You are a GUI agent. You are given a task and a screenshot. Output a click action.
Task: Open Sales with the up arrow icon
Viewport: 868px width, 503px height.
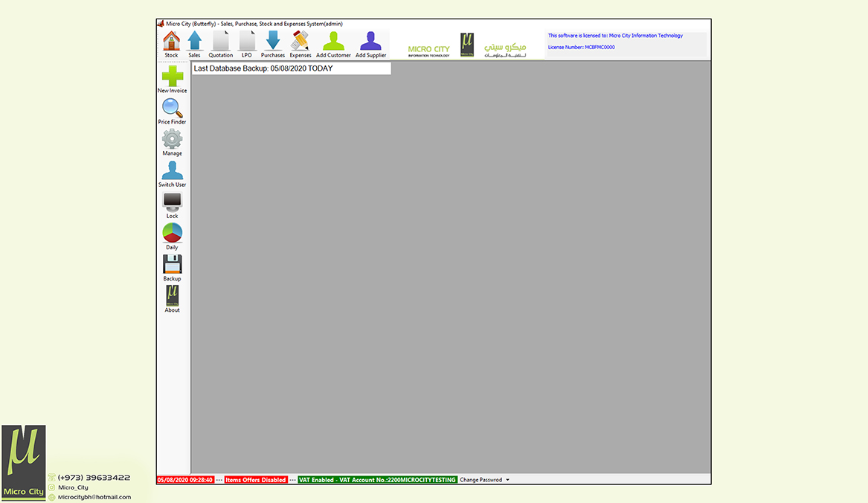pyautogui.click(x=194, y=45)
